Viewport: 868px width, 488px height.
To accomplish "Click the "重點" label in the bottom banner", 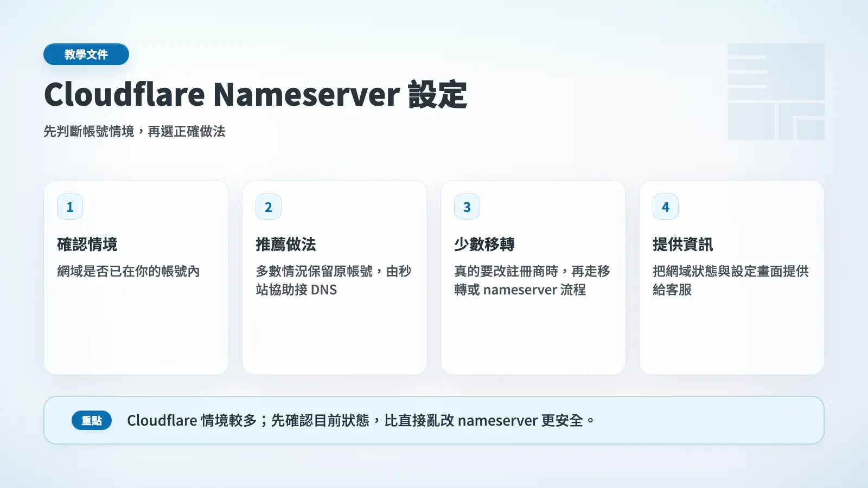I will [92, 421].
